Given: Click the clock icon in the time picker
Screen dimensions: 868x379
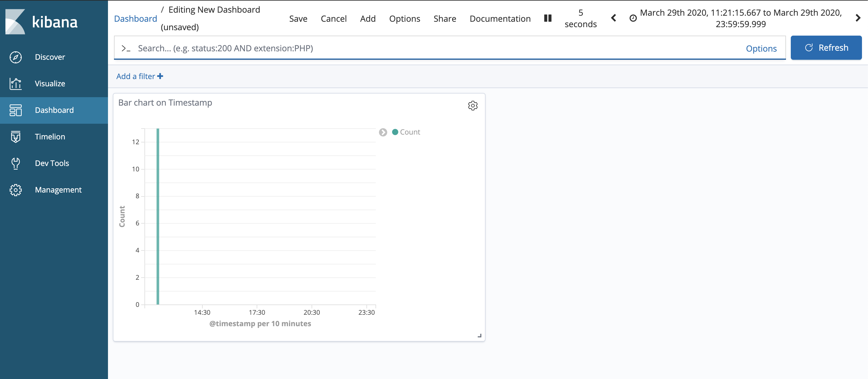Looking at the screenshot, I should [633, 18].
